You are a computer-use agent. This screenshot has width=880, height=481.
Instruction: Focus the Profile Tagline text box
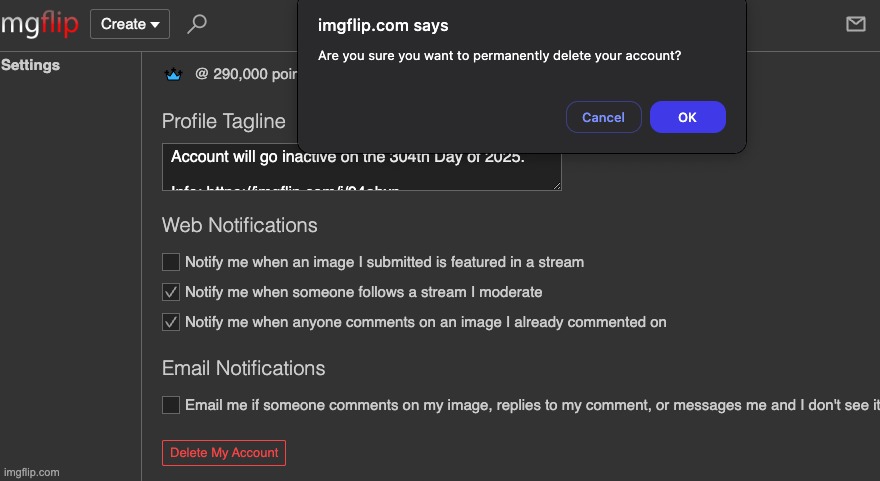[x=361, y=167]
